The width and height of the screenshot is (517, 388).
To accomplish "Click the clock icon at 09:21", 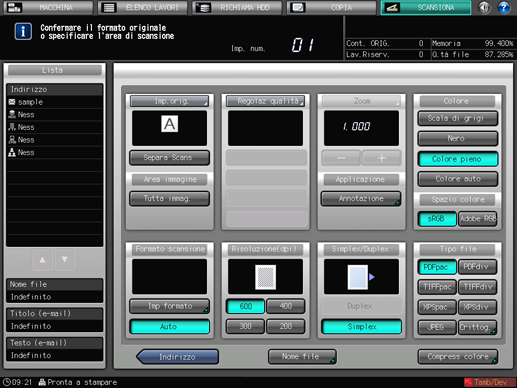I will (6, 382).
